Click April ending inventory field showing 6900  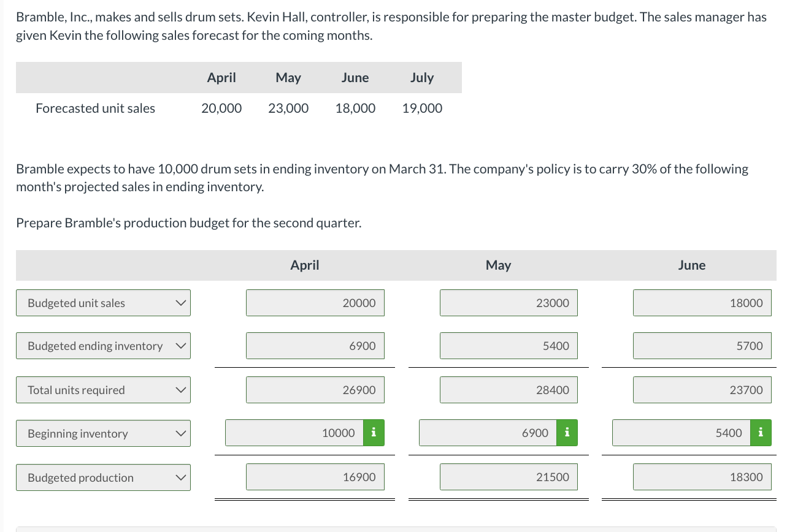click(x=315, y=346)
